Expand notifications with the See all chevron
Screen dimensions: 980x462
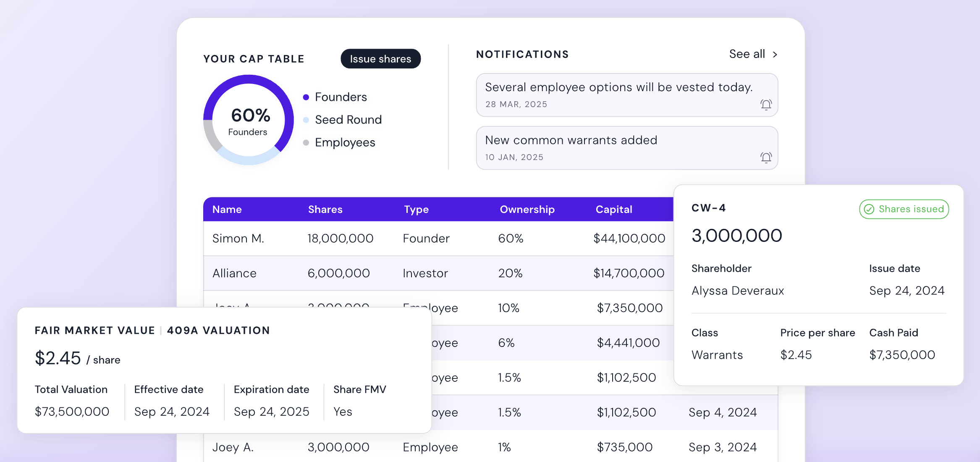point(775,54)
